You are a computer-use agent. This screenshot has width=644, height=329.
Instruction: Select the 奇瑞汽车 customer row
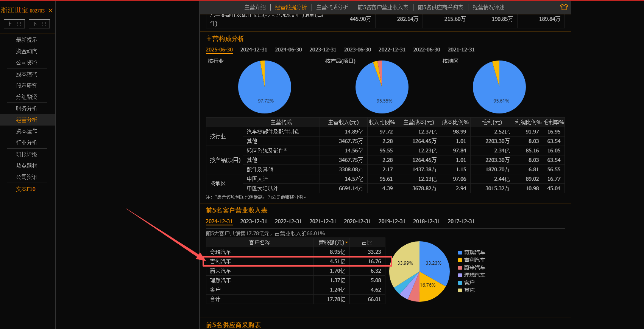coord(295,252)
